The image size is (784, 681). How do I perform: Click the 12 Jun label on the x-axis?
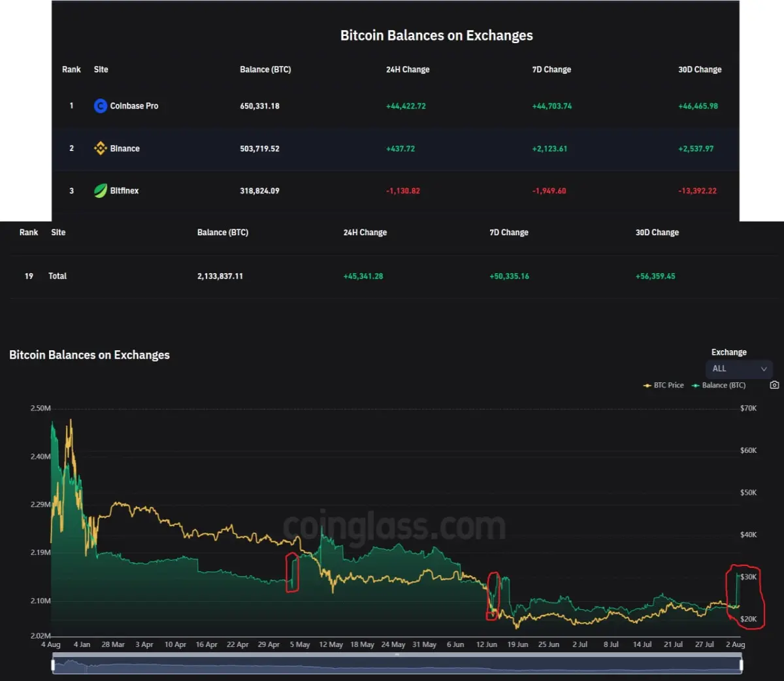[x=487, y=644]
